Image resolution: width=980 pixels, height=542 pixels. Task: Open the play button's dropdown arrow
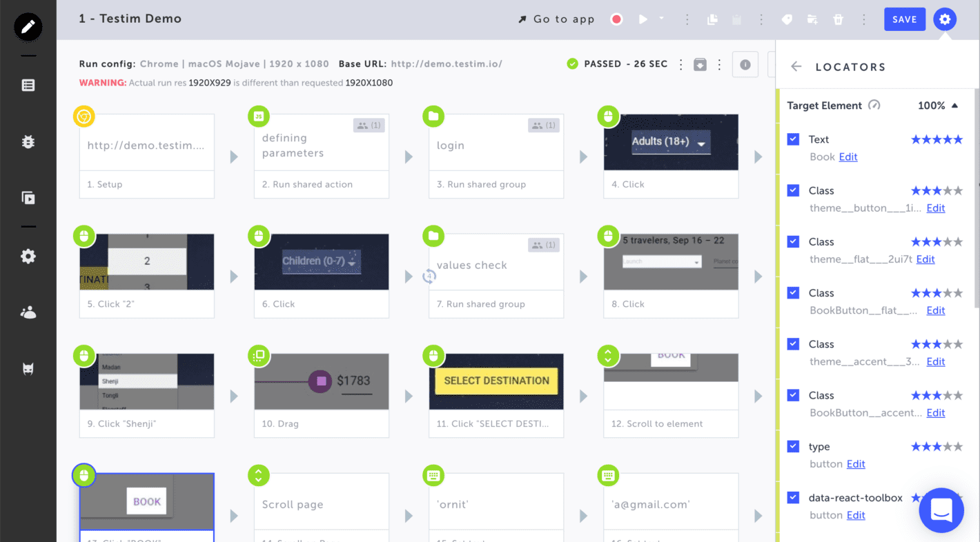[x=660, y=19]
